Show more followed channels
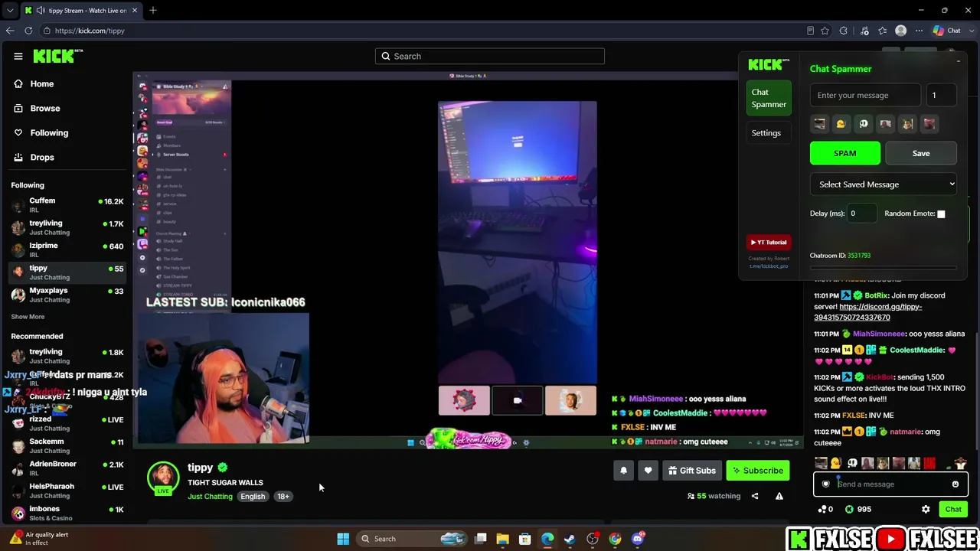The width and height of the screenshot is (980, 551). (x=28, y=317)
